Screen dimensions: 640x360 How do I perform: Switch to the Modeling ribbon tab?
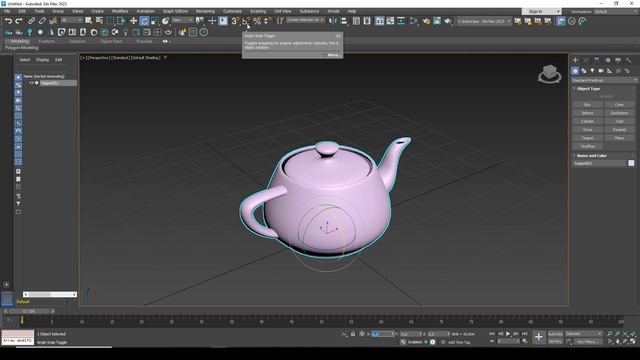(x=19, y=41)
